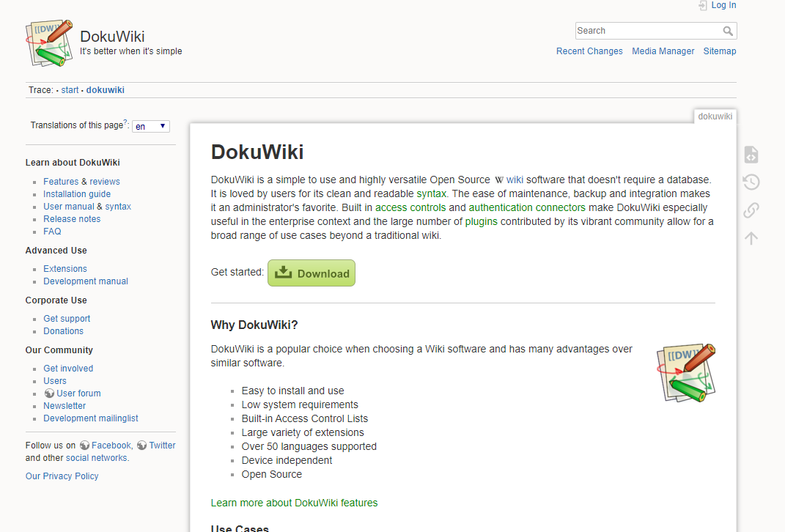
Task: Open Get involved link
Action: coord(68,369)
